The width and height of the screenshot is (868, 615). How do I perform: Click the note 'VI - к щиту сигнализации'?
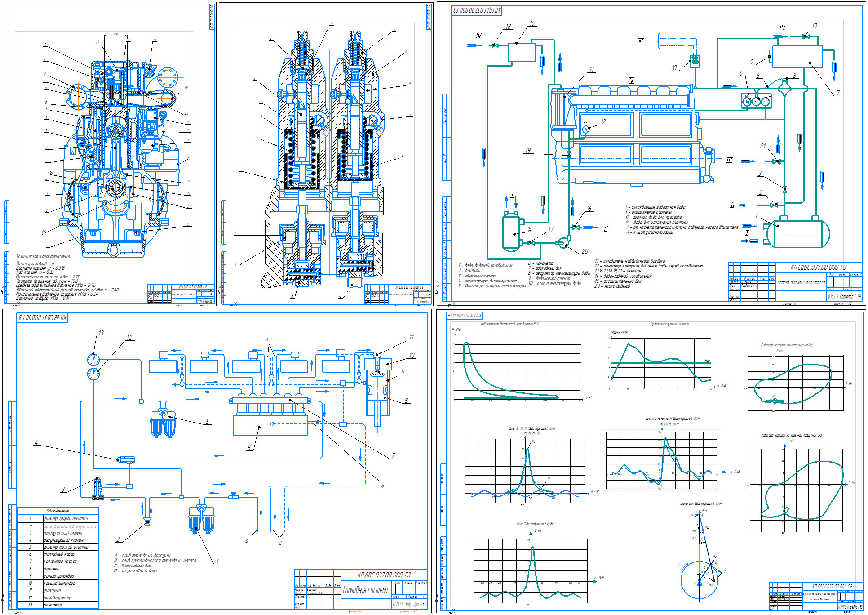649,232
